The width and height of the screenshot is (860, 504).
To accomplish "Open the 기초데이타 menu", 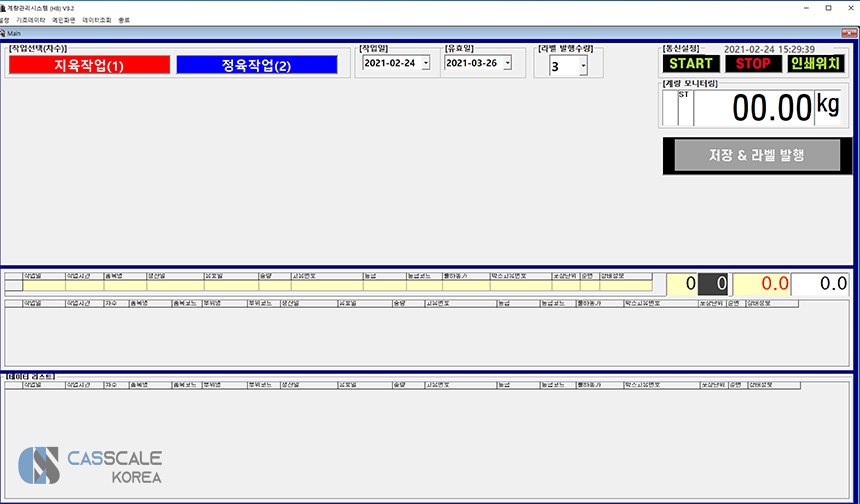I will pyautogui.click(x=29, y=20).
